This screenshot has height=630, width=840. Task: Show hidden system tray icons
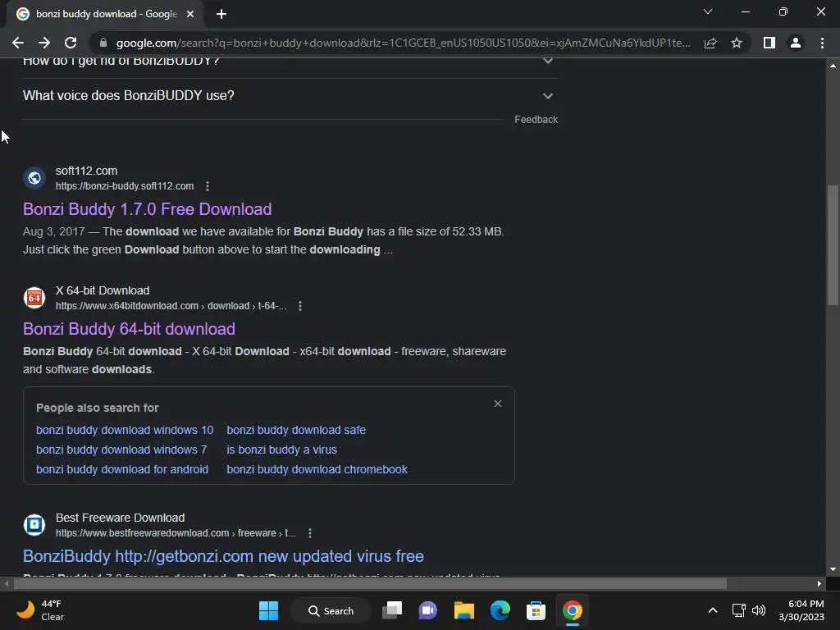click(713, 610)
